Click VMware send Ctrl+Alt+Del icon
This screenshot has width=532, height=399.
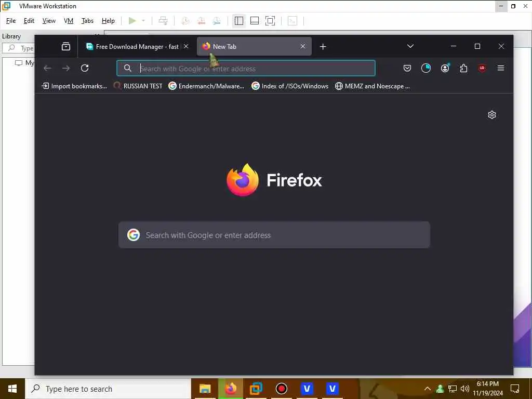coord(163,21)
